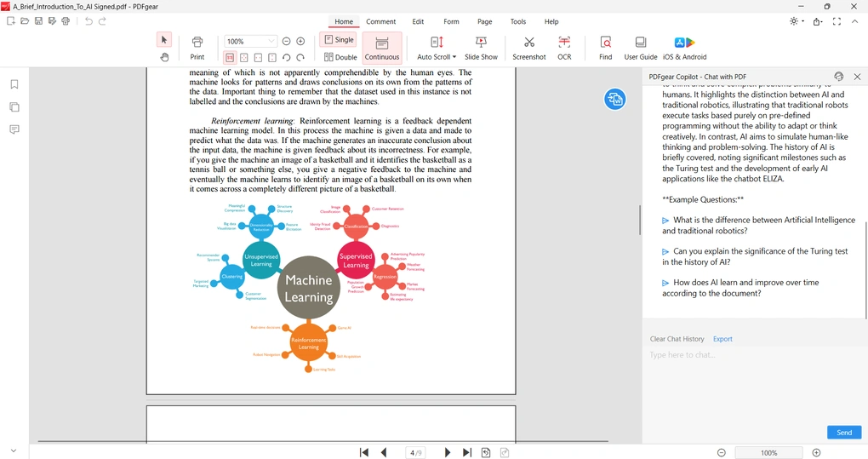
Task: Click the Export chat link
Action: coord(722,339)
